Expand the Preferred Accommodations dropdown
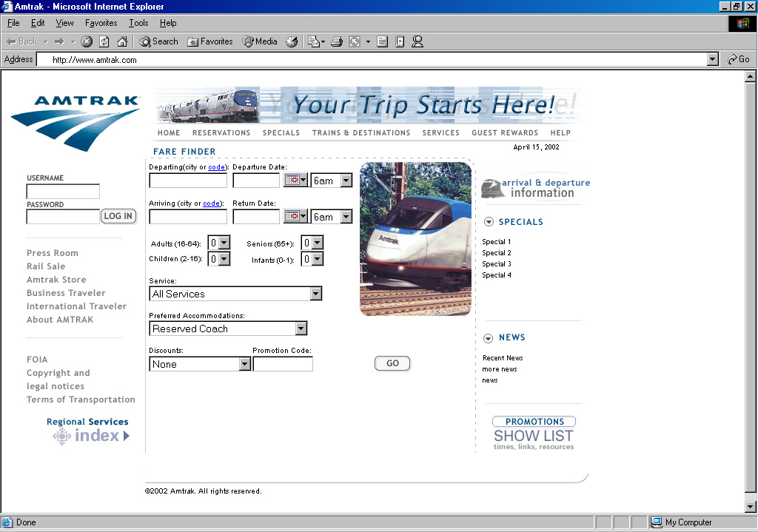The width and height of the screenshot is (758, 532). (301, 329)
